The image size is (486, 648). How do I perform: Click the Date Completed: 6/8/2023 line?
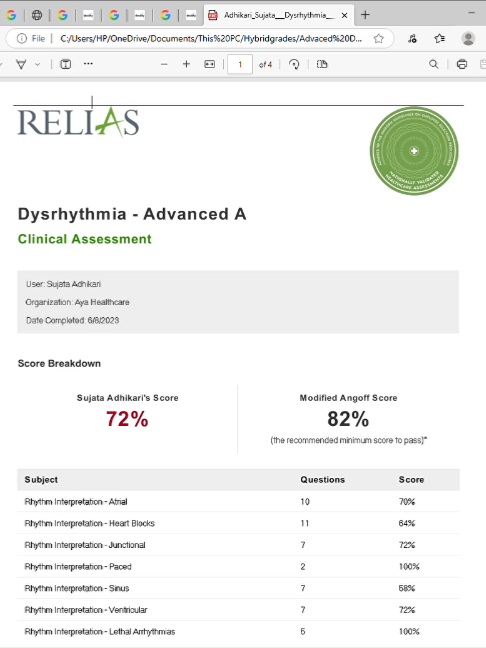(72, 320)
